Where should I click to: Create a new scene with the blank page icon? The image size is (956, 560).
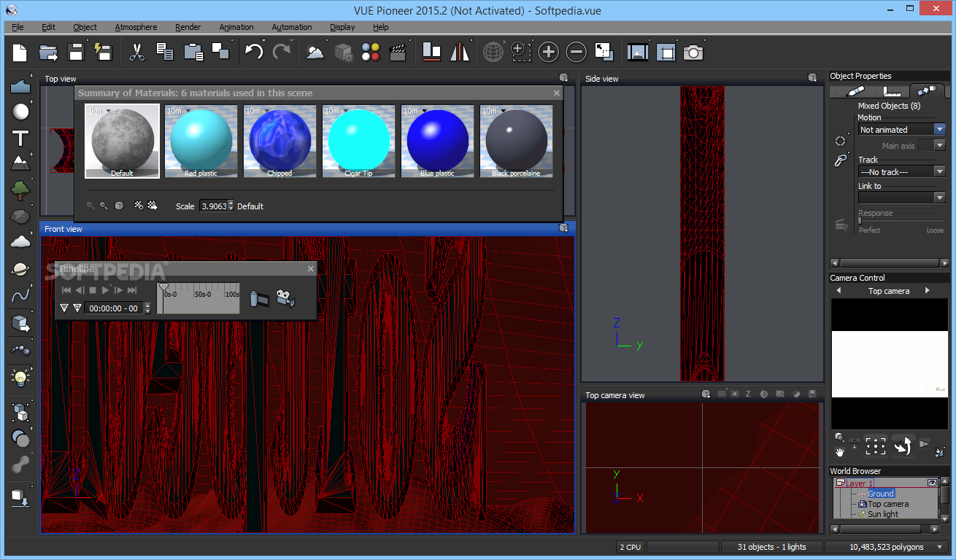(x=20, y=52)
